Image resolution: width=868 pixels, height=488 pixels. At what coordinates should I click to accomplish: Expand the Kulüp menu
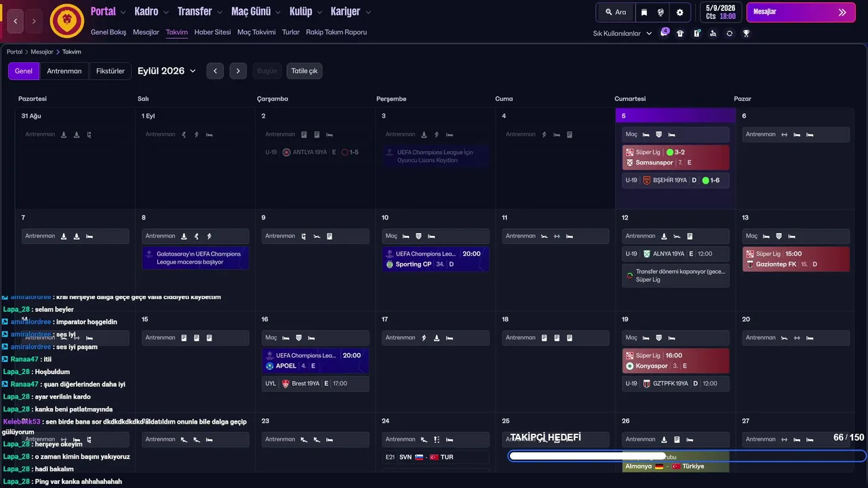[x=306, y=12]
